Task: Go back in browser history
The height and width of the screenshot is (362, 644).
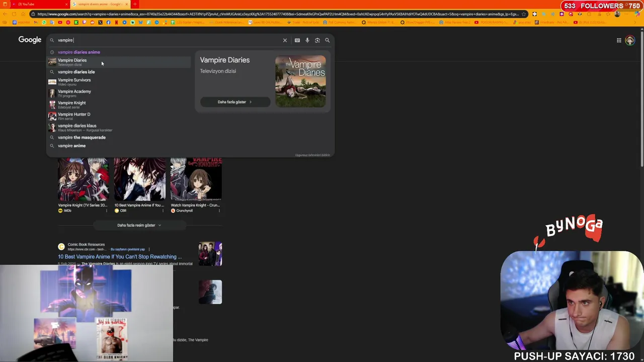Action: pyautogui.click(x=5, y=14)
